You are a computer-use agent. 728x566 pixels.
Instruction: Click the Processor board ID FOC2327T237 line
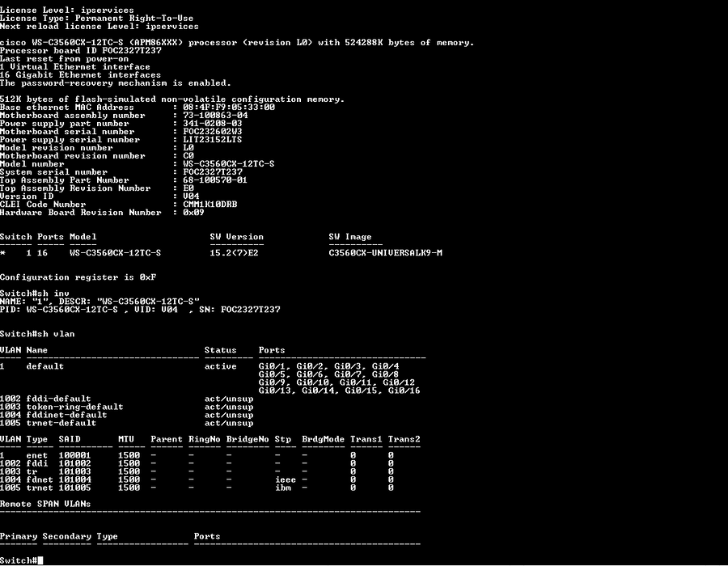81,51
